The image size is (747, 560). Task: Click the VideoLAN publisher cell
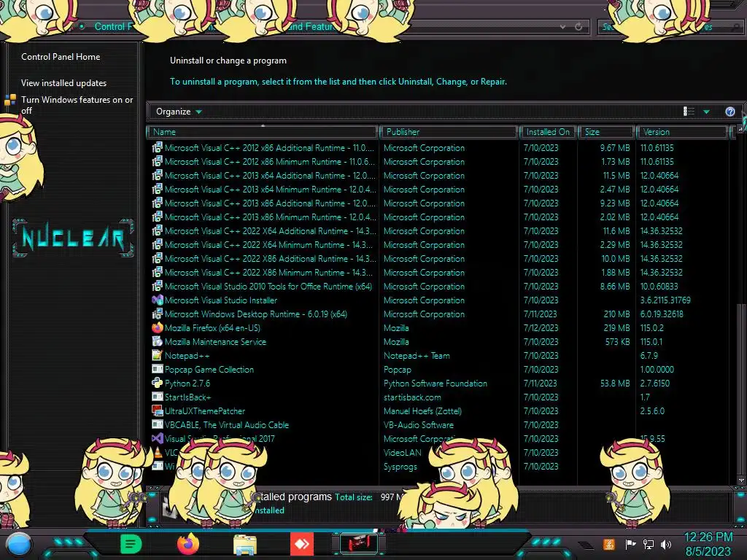coord(403,452)
